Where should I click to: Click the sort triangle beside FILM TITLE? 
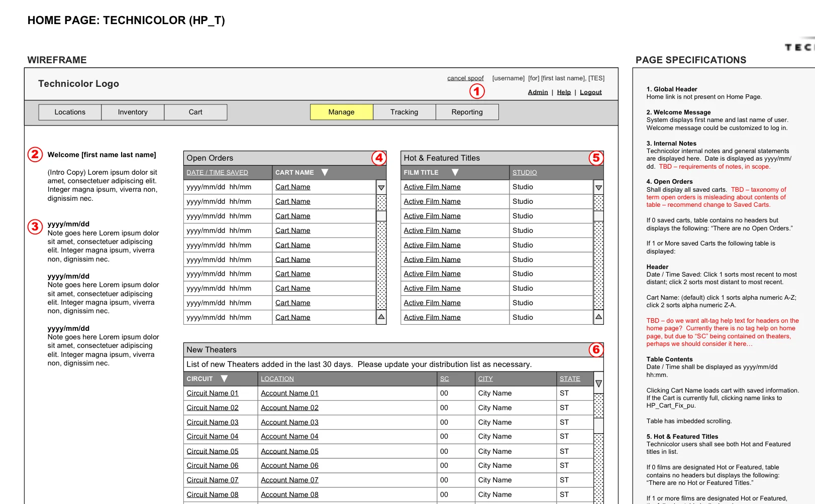tap(455, 172)
